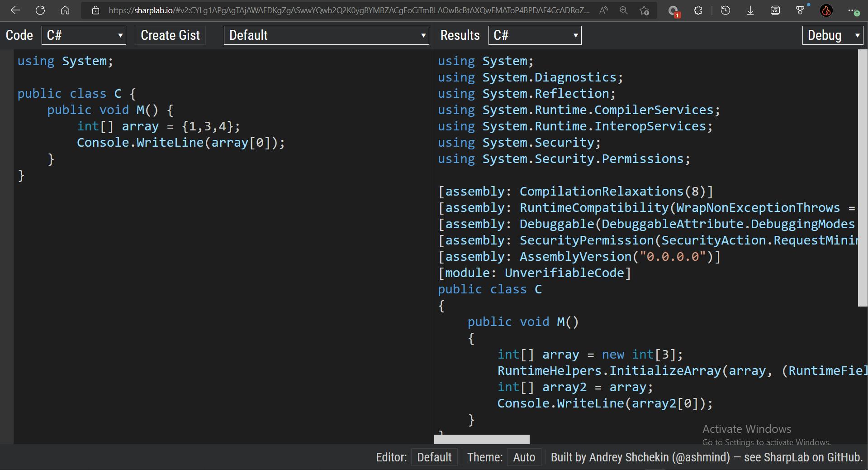Screen dimensions: 868x470
Task: Open the browser Extensions puzzle icon
Action: (x=698, y=10)
